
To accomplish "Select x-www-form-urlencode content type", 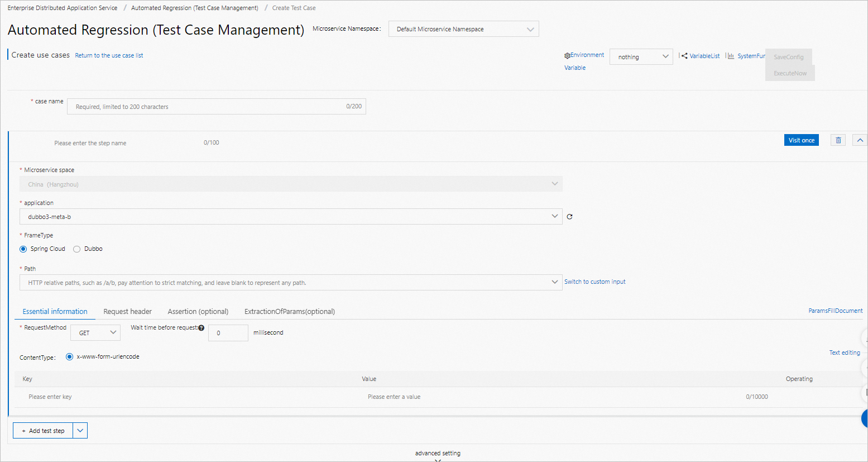I will [69, 356].
